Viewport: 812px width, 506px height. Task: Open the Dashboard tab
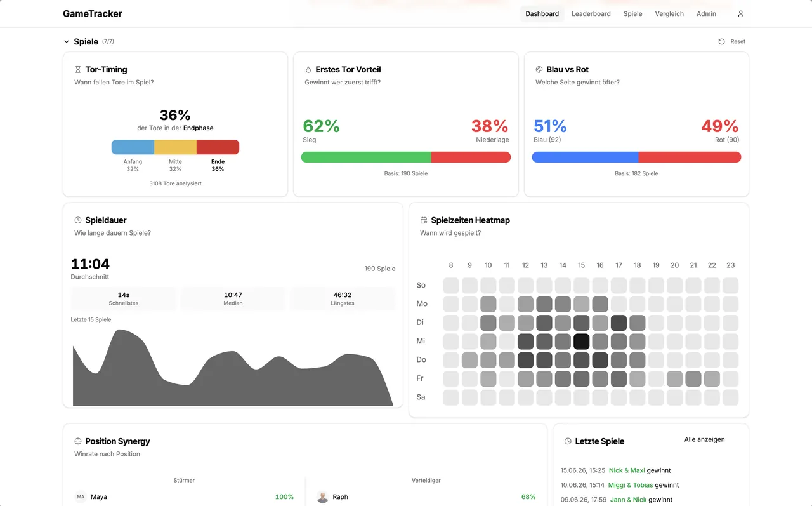(542, 13)
